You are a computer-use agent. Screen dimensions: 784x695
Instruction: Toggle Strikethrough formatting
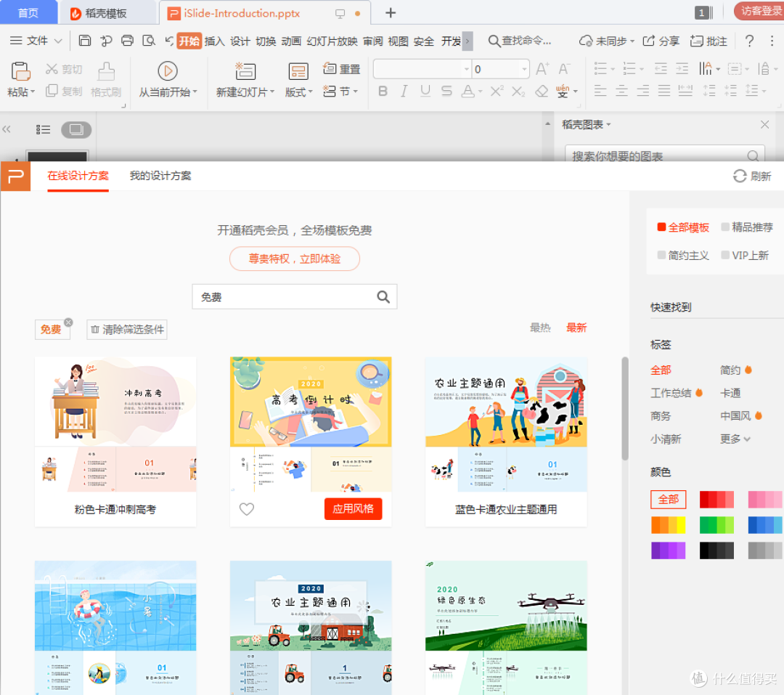coord(446,91)
